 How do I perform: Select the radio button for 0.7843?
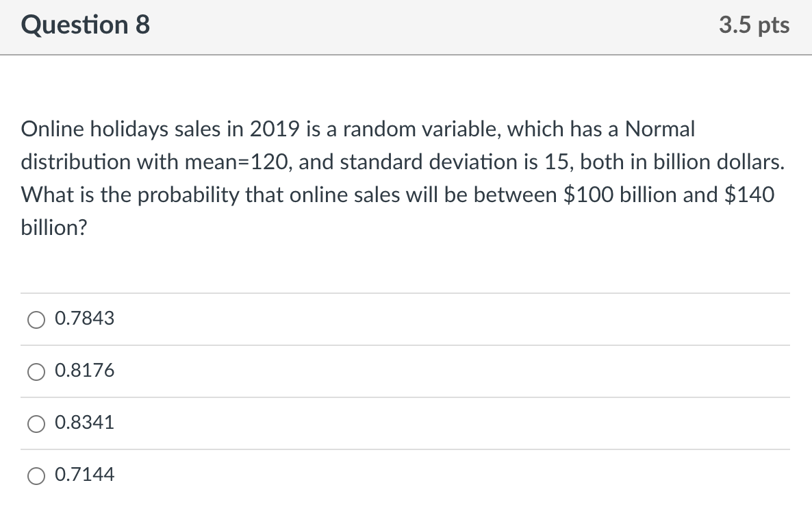[36, 319]
